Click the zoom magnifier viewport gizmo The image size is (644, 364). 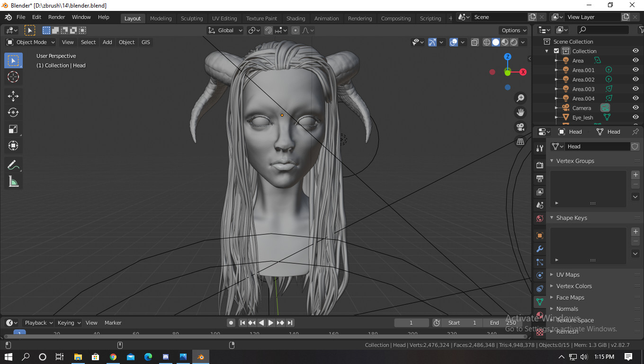[x=520, y=98]
